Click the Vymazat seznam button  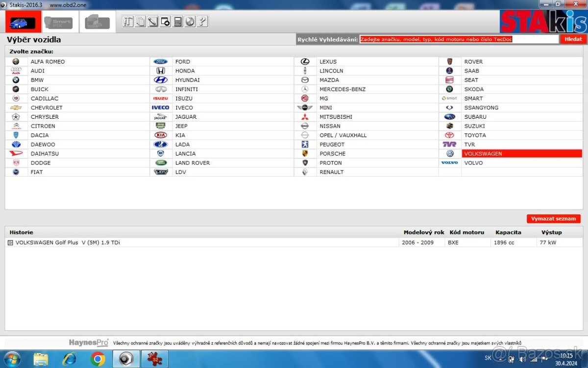point(554,219)
